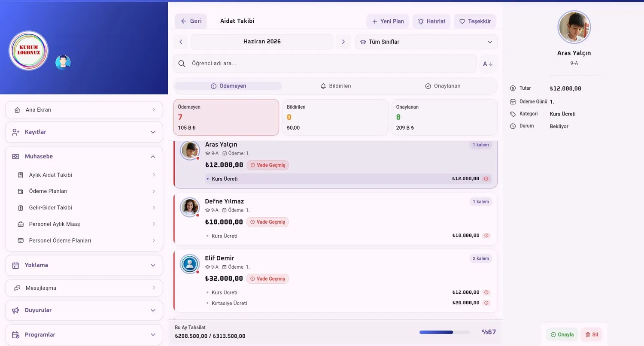644x346 pixels.
Task: Click the user avatar icon beside logo
Action: tap(63, 63)
